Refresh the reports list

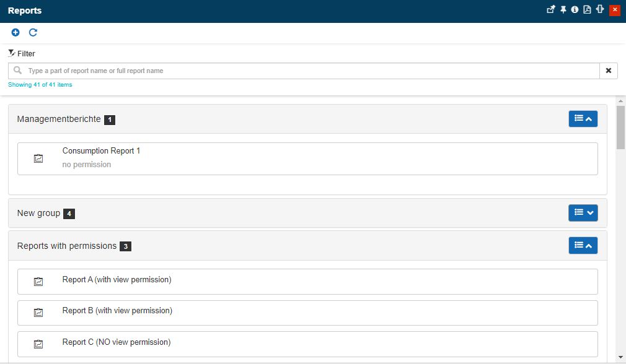[x=33, y=32]
